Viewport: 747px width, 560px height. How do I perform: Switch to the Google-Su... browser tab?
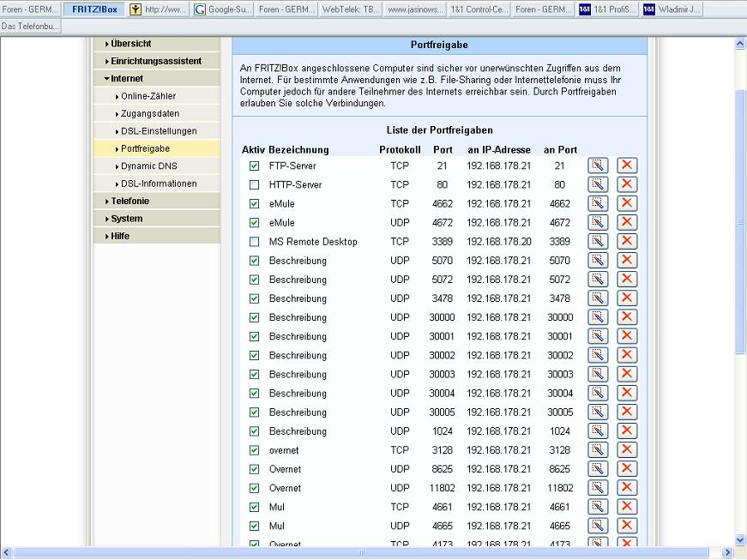pos(222,9)
